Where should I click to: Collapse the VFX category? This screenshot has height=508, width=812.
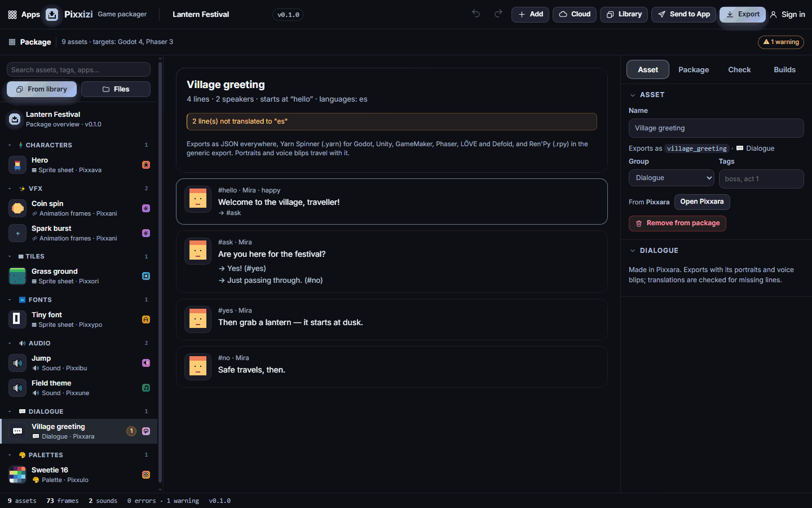(10, 189)
